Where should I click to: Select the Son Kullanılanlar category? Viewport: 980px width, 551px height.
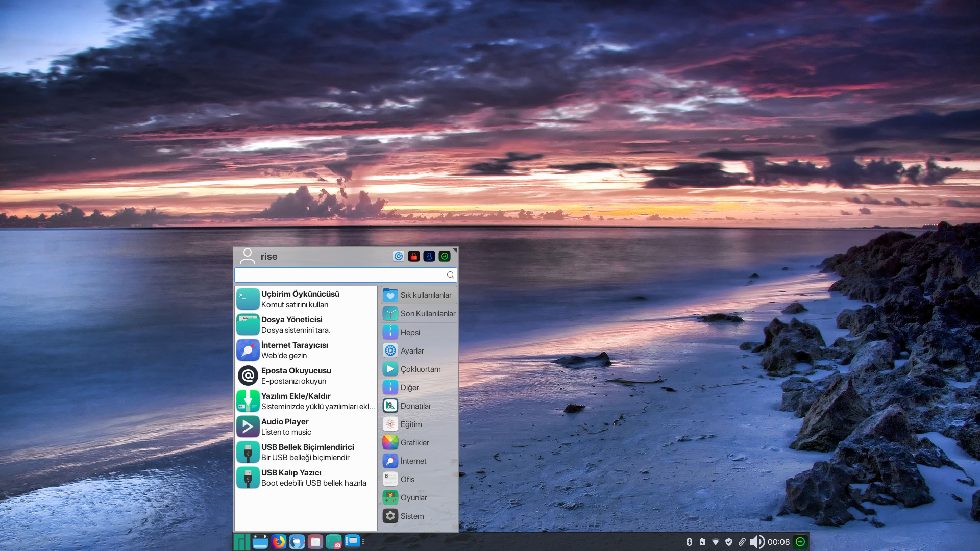click(419, 314)
